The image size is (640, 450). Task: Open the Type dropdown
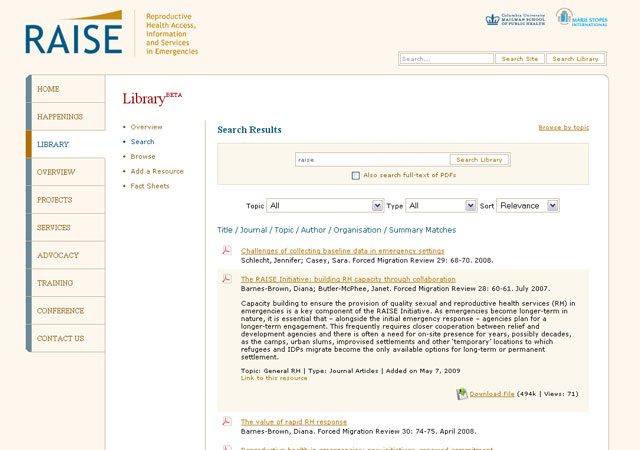pyautogui.click(x=441, y=205)
